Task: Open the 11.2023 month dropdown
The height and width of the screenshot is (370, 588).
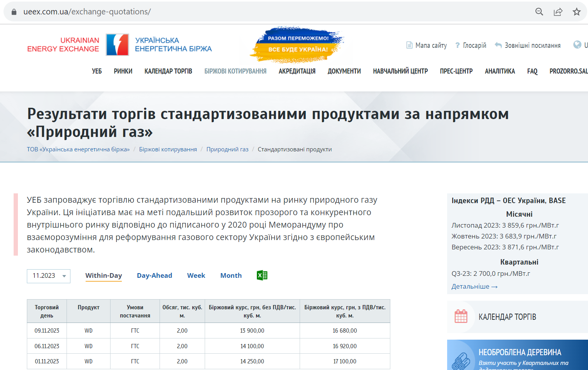Action: pyautogui.click(x=48, y=276)
